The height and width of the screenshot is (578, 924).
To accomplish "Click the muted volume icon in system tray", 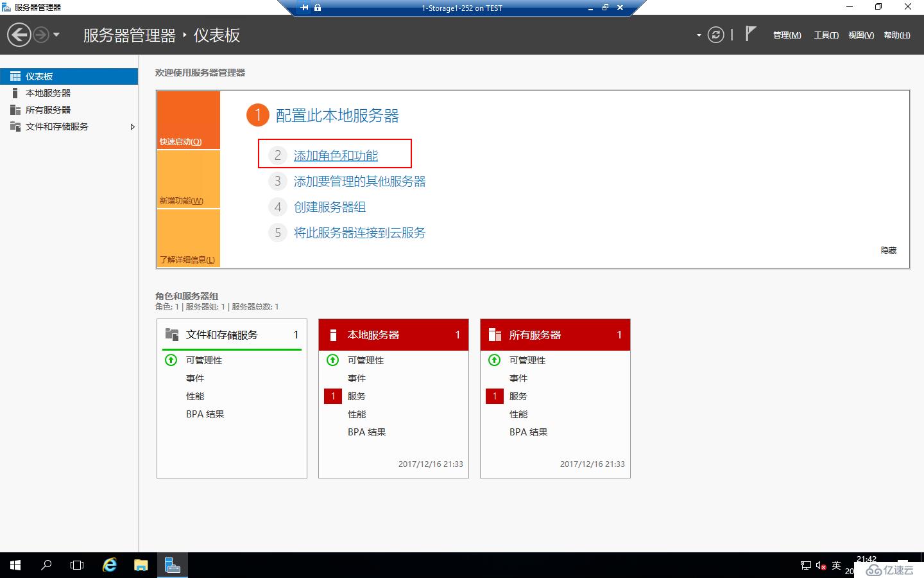I will click(821, 566).
